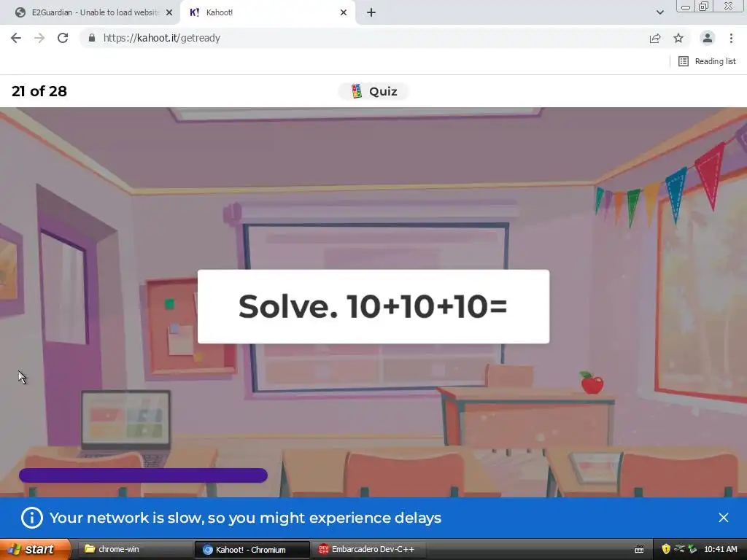Open the profile avatar menu
The height and width of the screenshot is (560, 747).
[x=708, y=38]
